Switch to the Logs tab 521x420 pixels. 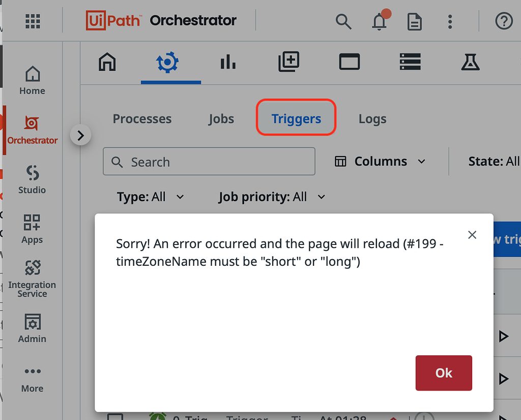point(372,119)
